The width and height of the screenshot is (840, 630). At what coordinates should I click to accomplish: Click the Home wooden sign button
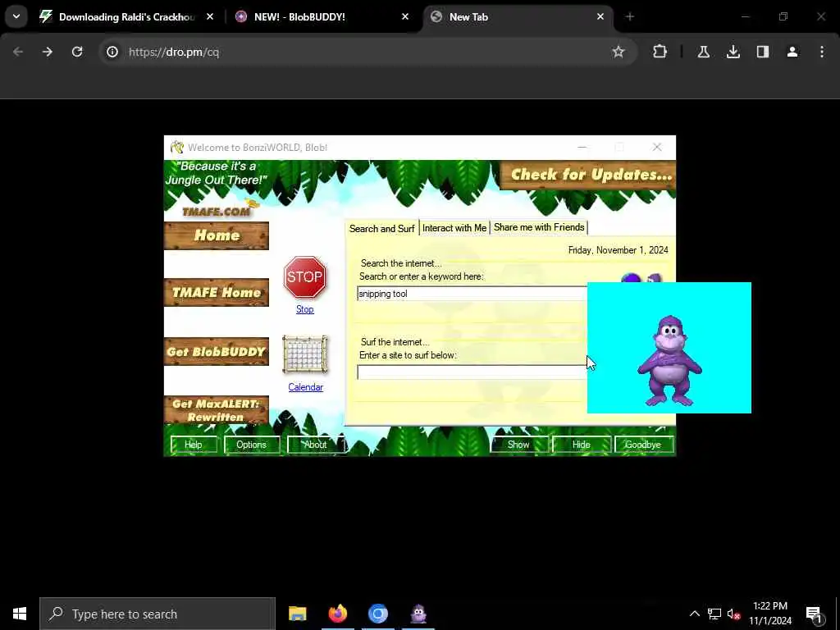[217, 235]
